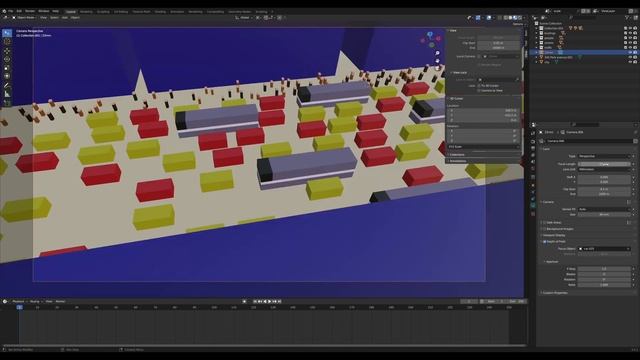Viewport: 640px width, 360px height.
Task: Click the sensor Size slider field
Action: click(x=604, y=214)
